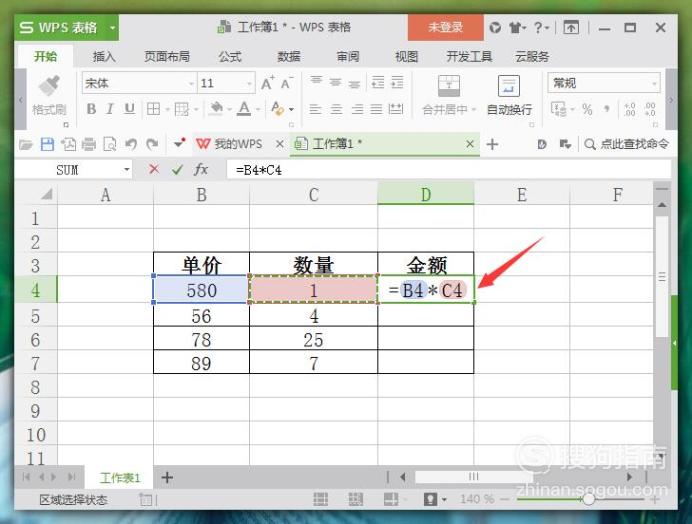Switch to page break preview view
Viewport: 692px width, 524px height.
pos(356,499)
